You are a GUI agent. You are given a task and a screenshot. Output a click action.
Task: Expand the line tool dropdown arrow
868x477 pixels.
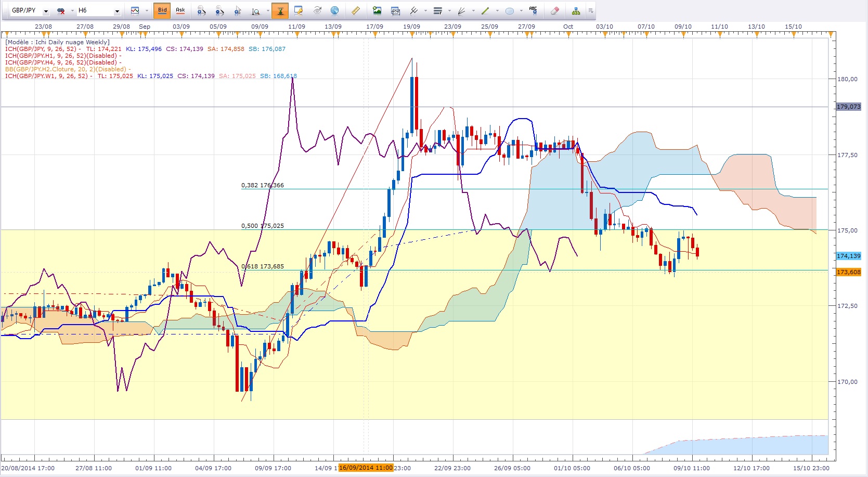pos(497,10)
